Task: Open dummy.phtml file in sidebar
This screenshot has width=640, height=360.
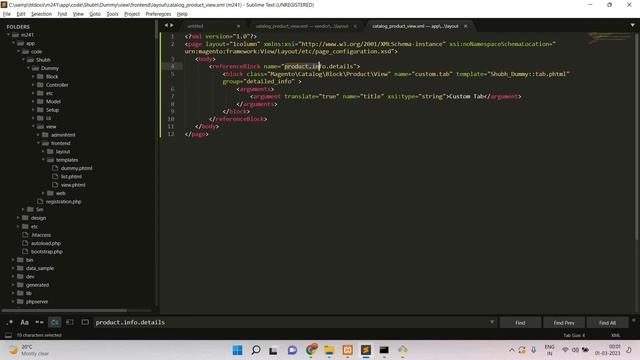Action: click(76, 168)
